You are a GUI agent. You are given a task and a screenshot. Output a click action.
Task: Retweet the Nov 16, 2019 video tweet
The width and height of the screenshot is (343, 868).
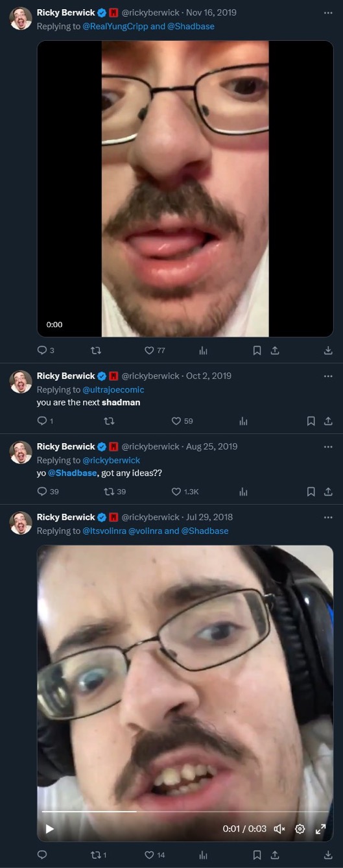97,350
